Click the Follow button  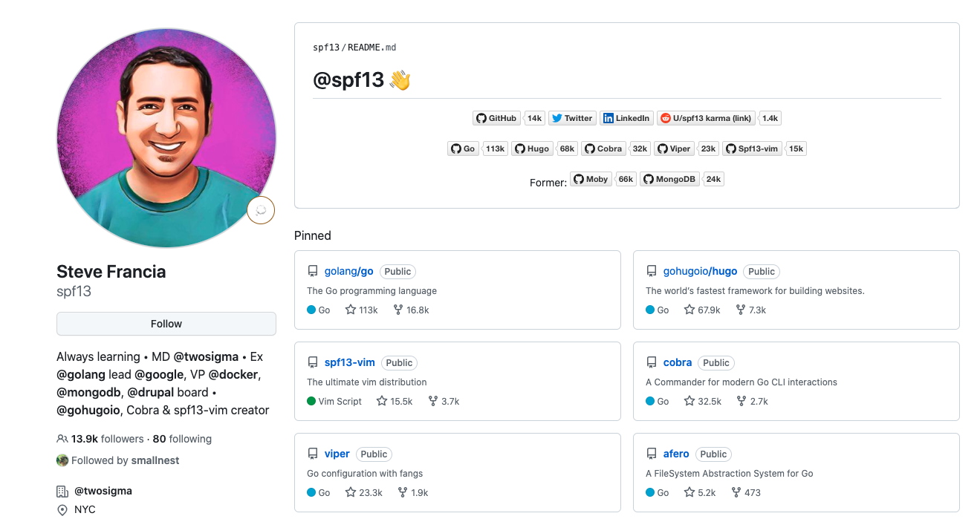point(166,324)
